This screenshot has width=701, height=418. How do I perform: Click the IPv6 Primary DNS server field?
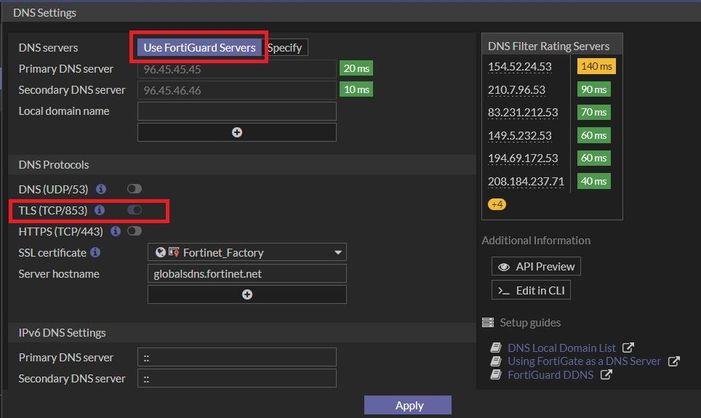click(237, 357)
